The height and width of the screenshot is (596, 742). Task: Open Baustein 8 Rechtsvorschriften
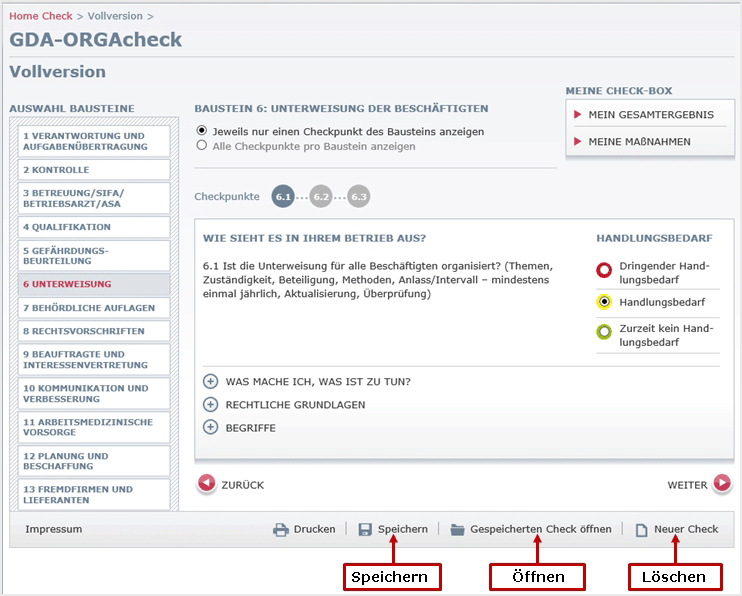pos(94,331)
